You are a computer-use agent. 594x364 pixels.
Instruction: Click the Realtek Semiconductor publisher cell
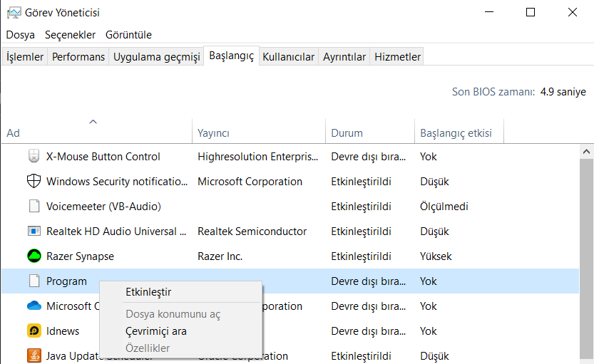pyautogui.click(x=252, y=232)
